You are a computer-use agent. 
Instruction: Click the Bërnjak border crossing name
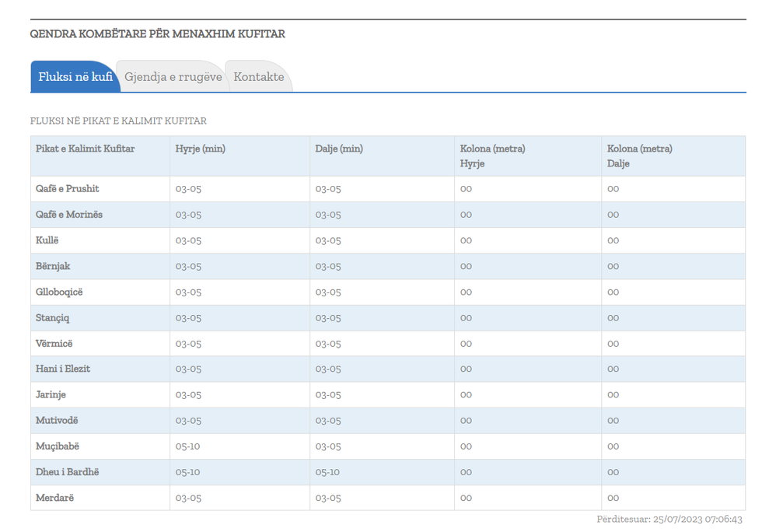(x=53, y=266)
